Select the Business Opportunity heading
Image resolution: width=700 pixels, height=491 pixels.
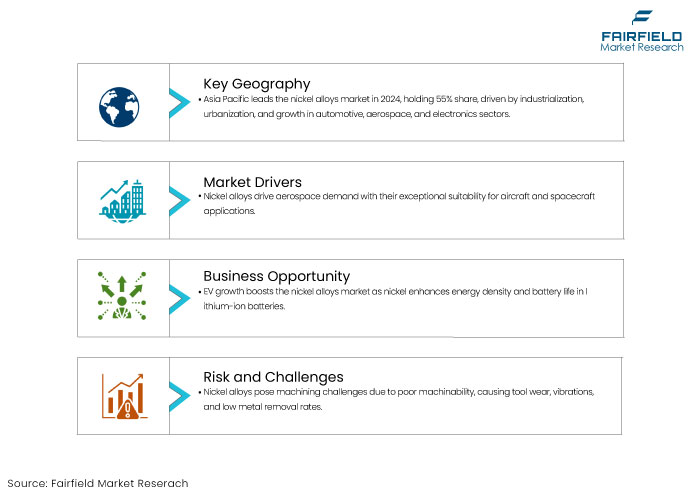click(x=276, y=276)
